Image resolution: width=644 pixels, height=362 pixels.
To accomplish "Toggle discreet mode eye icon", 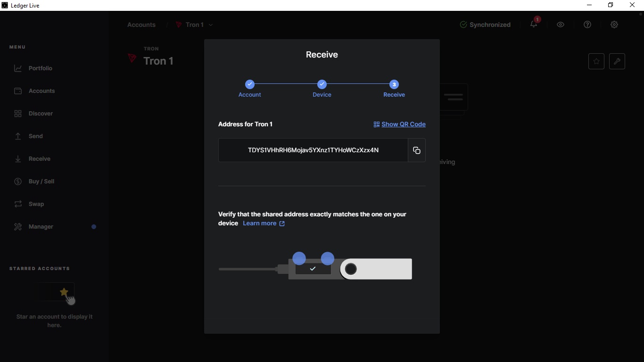I will pyautogui.click(x=561, y=25).
